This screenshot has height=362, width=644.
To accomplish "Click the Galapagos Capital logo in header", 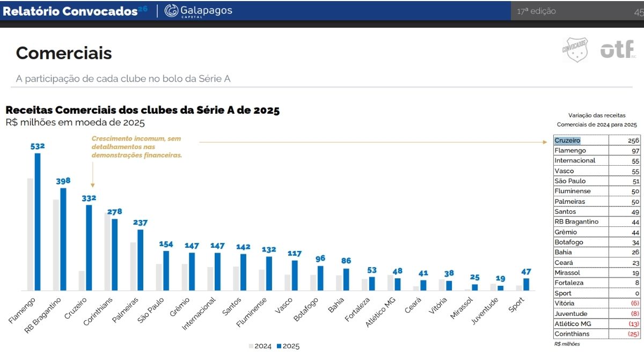I will tap(198, 11).
